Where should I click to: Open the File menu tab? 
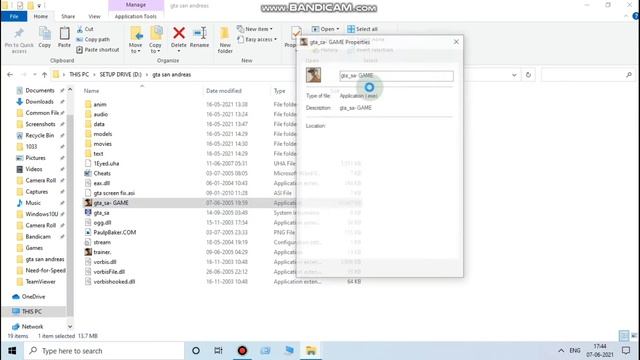tap(14, 16)
